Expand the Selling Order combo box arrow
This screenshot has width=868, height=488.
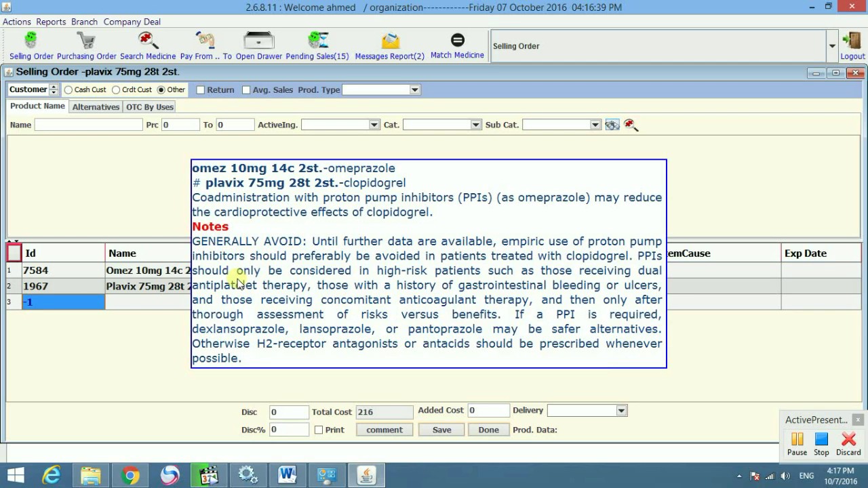pyautogui.click(x=832, y=46)
